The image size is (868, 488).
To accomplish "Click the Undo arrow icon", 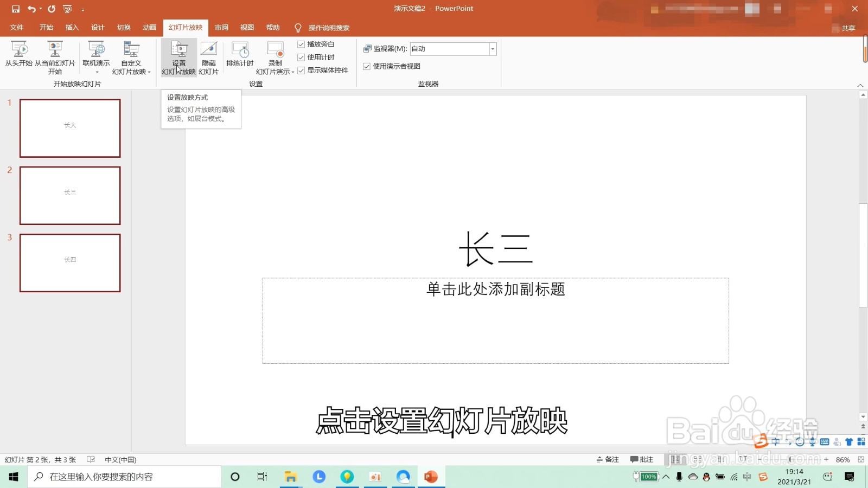I will 31,9.
